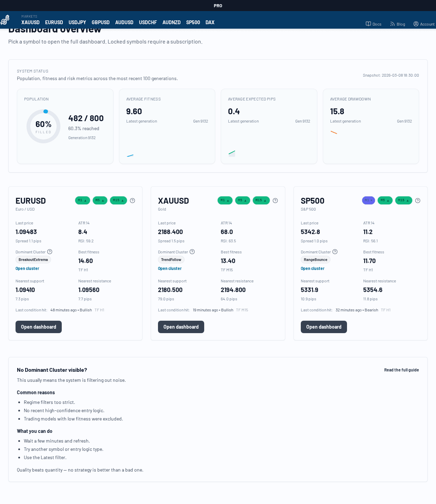Click the DNA logo in the header
This screenshot has height=504, width=436.
click(x=5, y=20)
